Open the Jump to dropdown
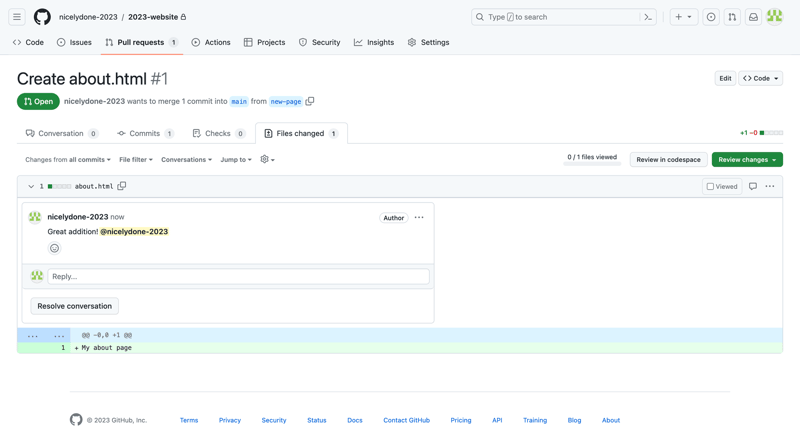 (236, 160)
